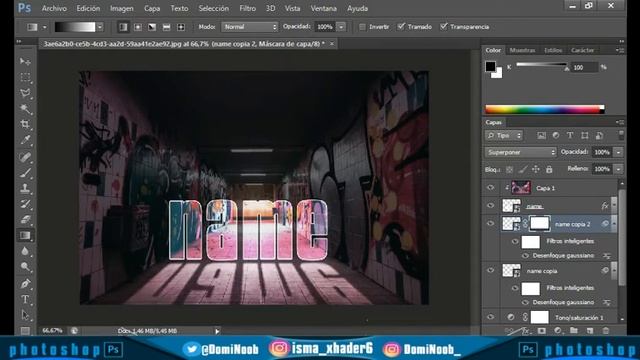Open the tool preset picker arrow

coord(44,27)
